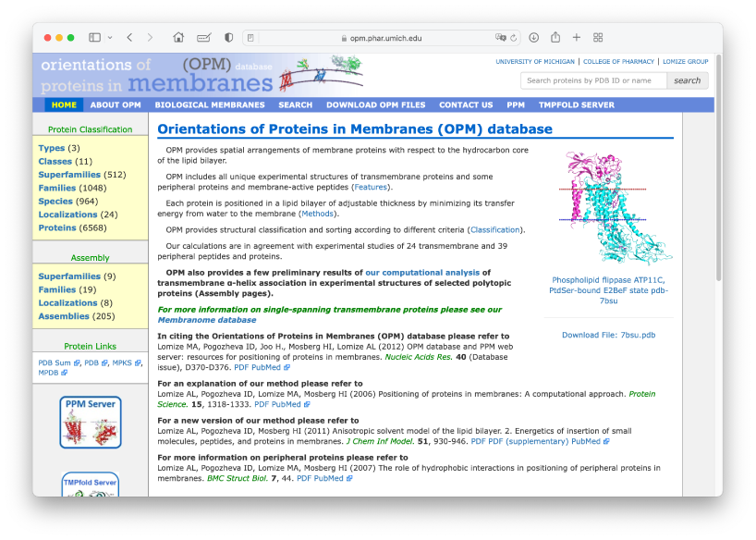The height and width of the screenshot is (540, 756).
Task: Click the annotate toolbar icon
Action: [x=204, y=38]
